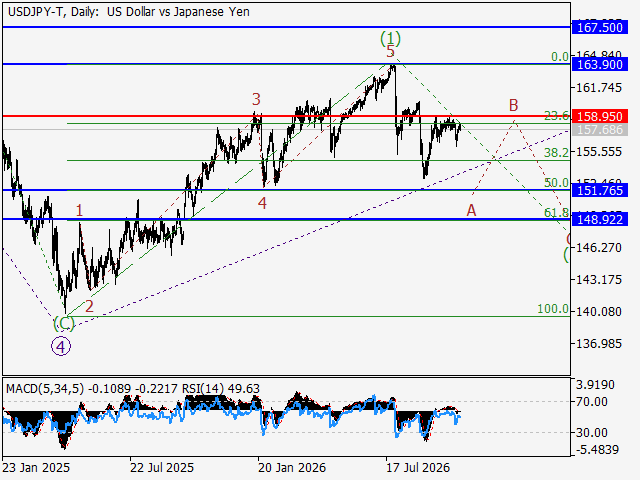
Task: Select the red wave 4 label
Action: tap(262, 203)
